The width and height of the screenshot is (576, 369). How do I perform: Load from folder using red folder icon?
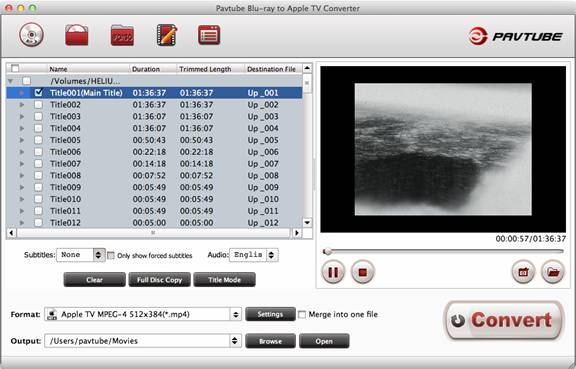[x=76, y=35]
